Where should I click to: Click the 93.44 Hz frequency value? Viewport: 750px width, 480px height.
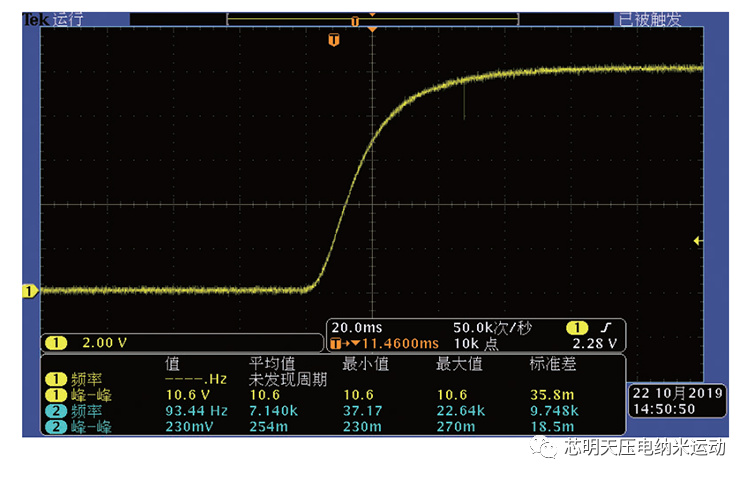click(196, 411)
